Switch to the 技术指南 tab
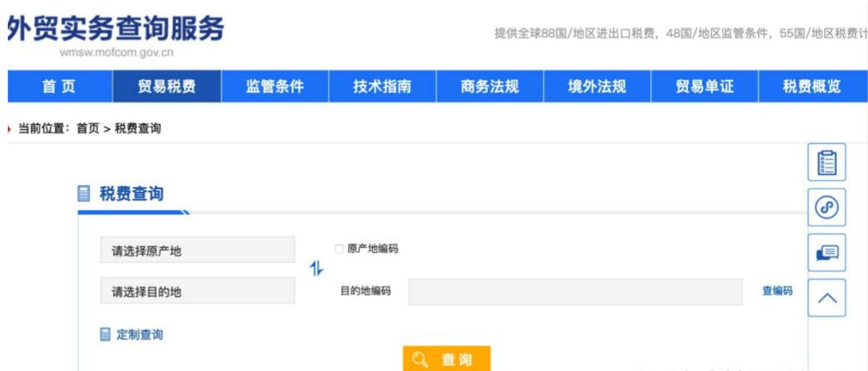 point(383,86)
